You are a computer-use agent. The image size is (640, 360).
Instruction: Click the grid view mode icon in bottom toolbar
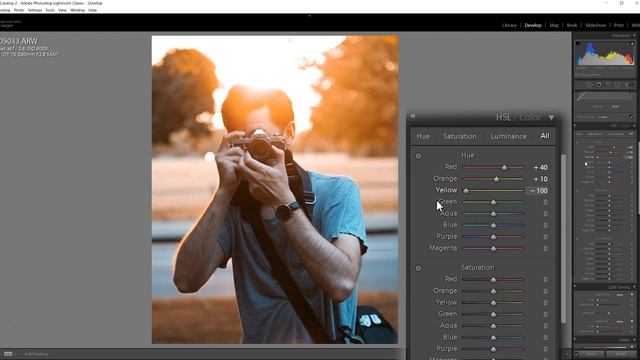[x=8, y=354]
